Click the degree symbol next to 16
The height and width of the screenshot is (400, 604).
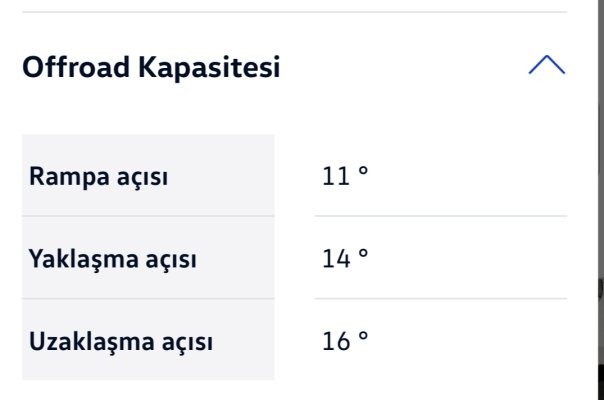(363, 336)
